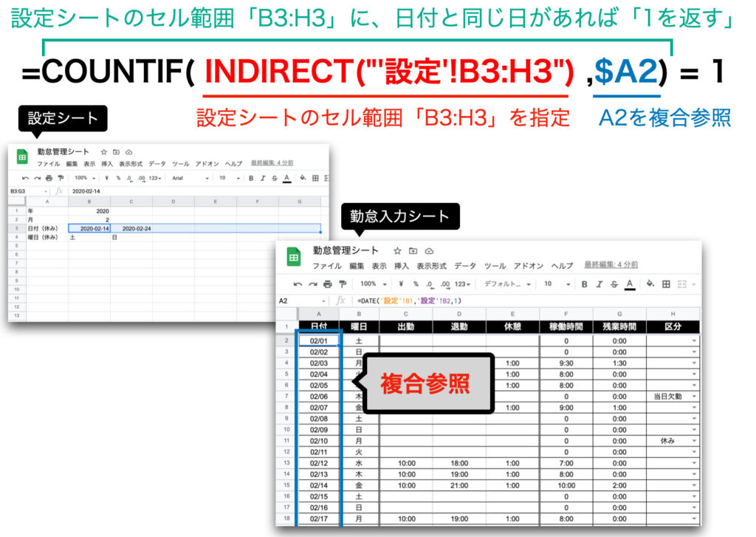This screenshot has width=756, height=537.
Task: Select Paint format in the settings sheet toolbar
Action: 61,179
